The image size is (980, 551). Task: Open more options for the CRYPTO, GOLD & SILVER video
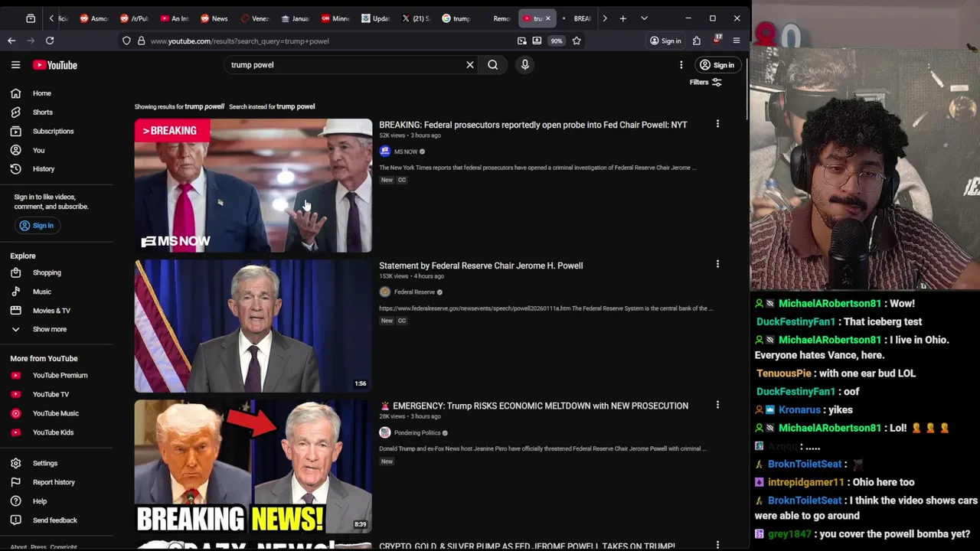click(x=717, y=545)
